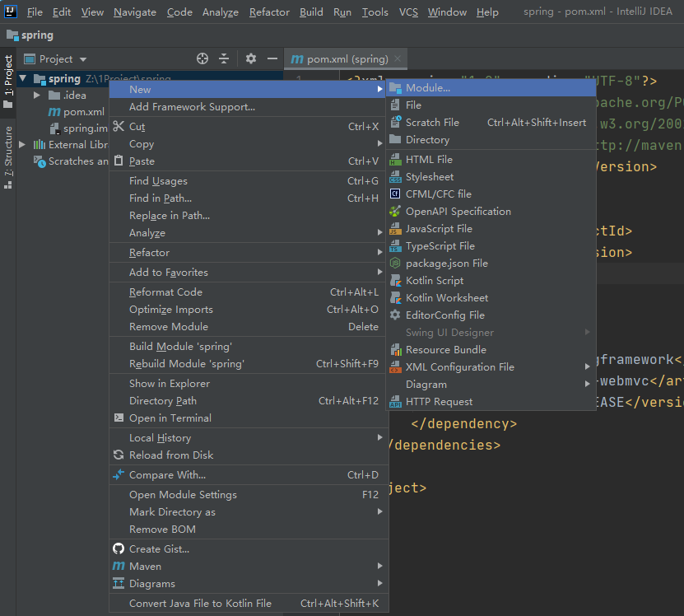Screen dimensions: 684x616
Task: Expand the Refactor submenu arrow
Action: click(380, 252)
